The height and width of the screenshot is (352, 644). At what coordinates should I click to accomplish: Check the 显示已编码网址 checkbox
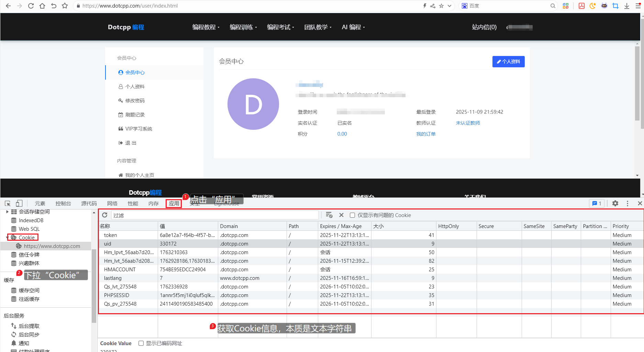[x=141, y=343]
